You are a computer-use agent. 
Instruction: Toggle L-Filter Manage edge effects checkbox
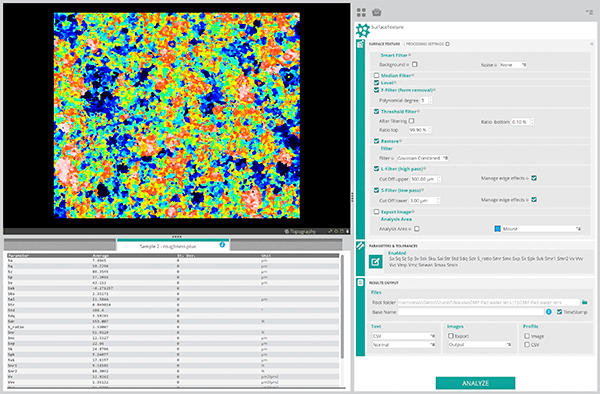tap(534, 178)
